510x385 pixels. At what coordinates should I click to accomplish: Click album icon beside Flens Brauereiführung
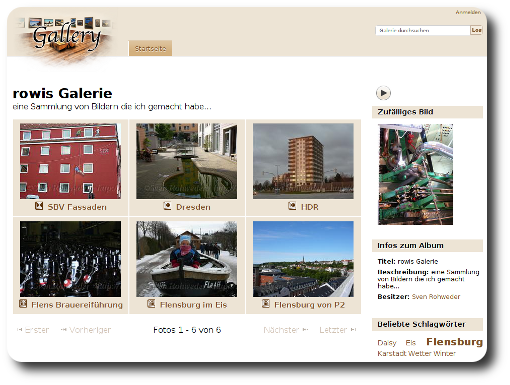tap(23, 304)
